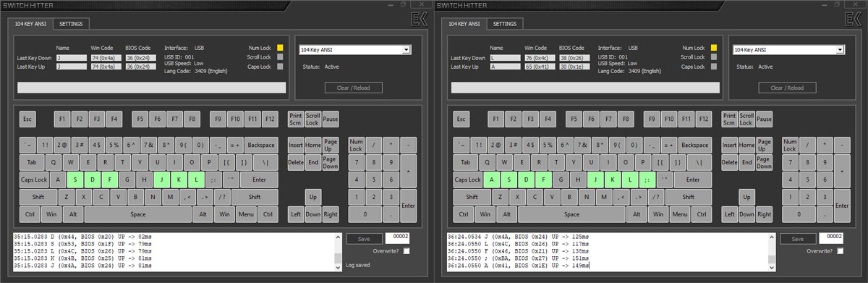Click Print Scrn key in left window
868x283 pixels.
(295, 118)
